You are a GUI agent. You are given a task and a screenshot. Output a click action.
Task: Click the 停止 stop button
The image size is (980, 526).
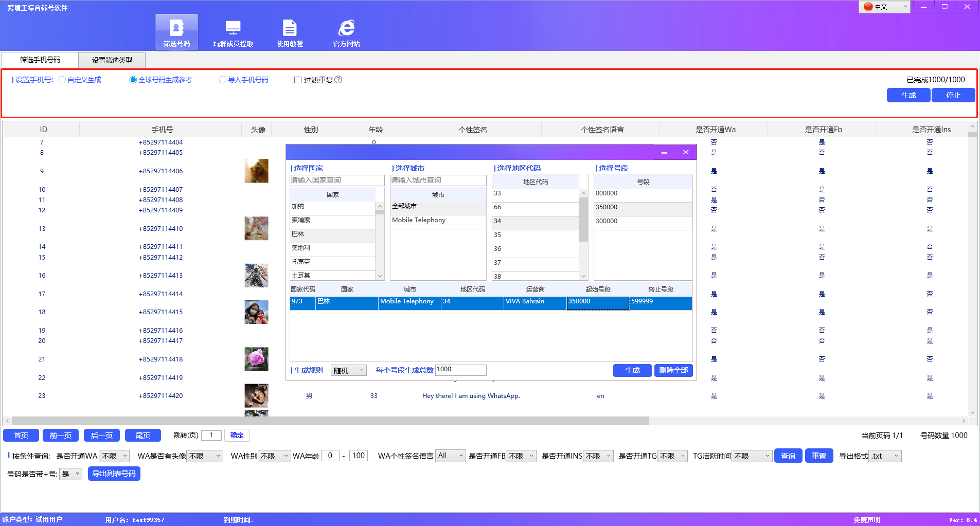(953, 95)
